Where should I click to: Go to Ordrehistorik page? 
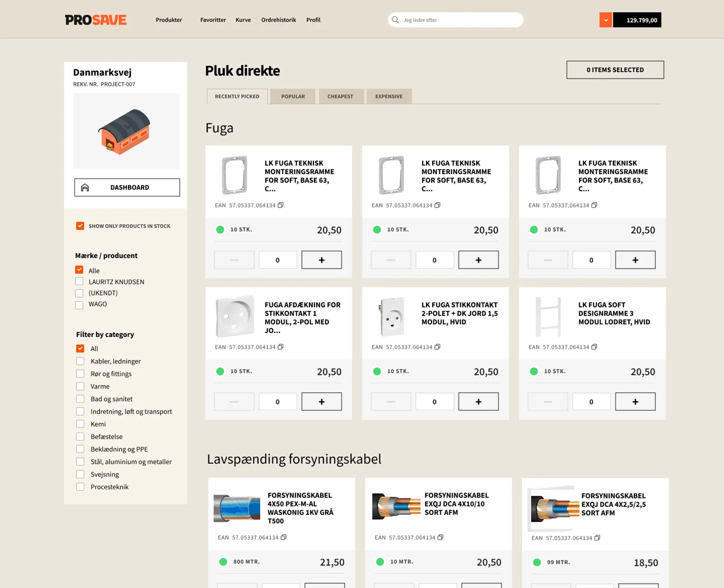(x=279, y=20)
